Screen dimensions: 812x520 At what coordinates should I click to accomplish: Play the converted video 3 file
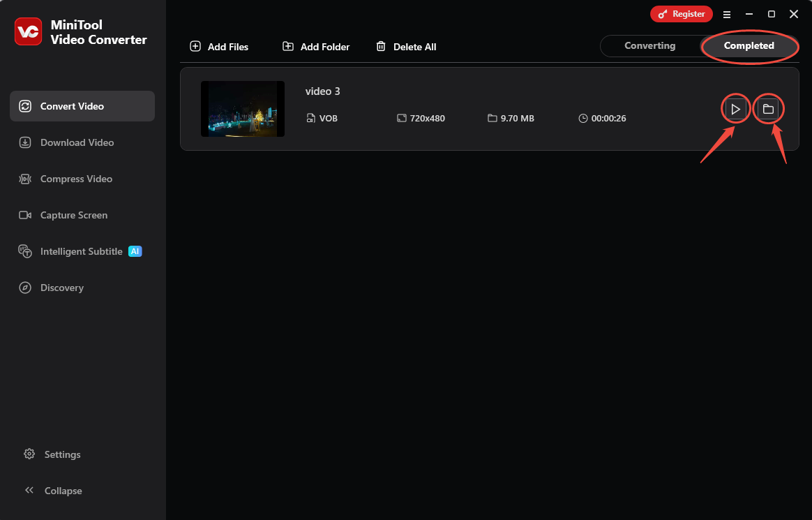pyautogui.click(x=735, y=108)
